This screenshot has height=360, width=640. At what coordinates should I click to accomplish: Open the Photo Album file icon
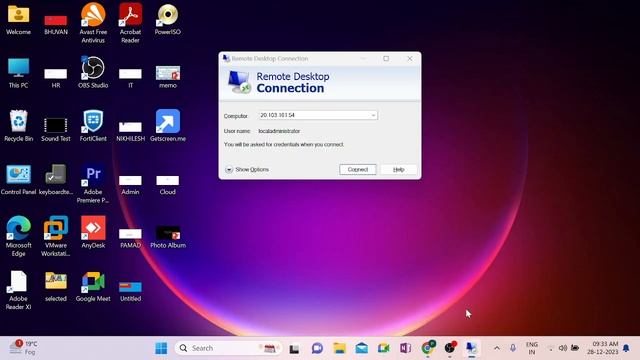(x=168, y=237)
